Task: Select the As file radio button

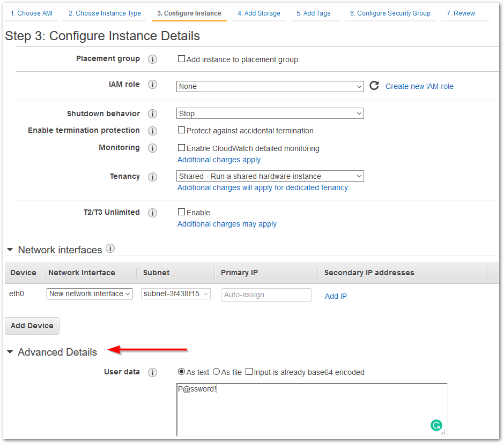Action: [x=217, y=372]
